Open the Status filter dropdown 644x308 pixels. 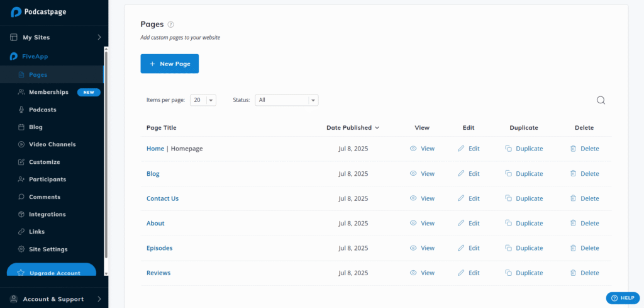click(x=287, y=100)
